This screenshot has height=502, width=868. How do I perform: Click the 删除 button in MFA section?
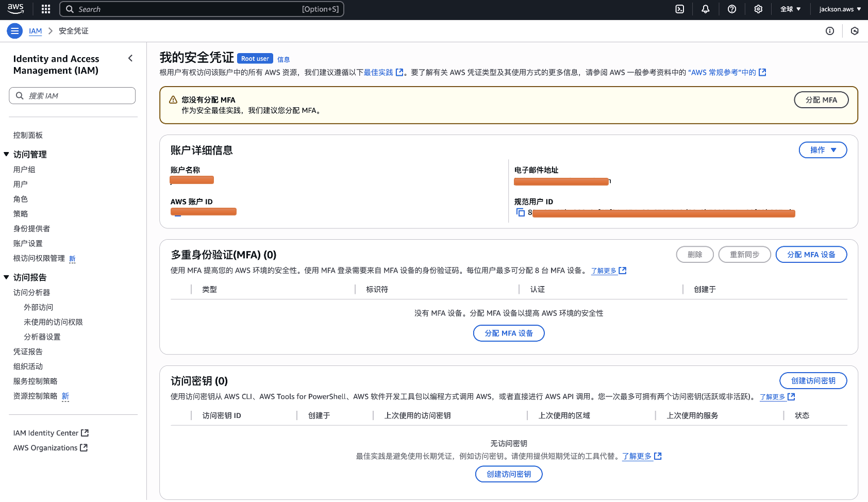click(x=695, y=255)
